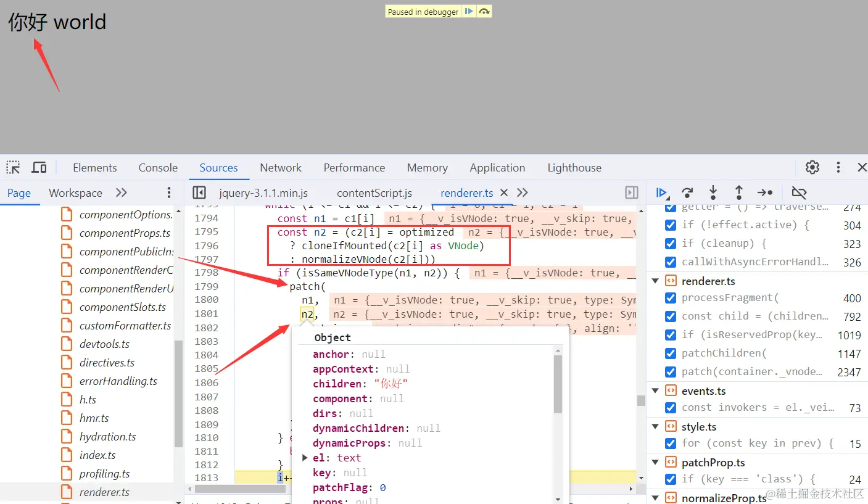Toggle the device toolbar icon
This screenshot has width=868, height=504.
pos(39,167)
